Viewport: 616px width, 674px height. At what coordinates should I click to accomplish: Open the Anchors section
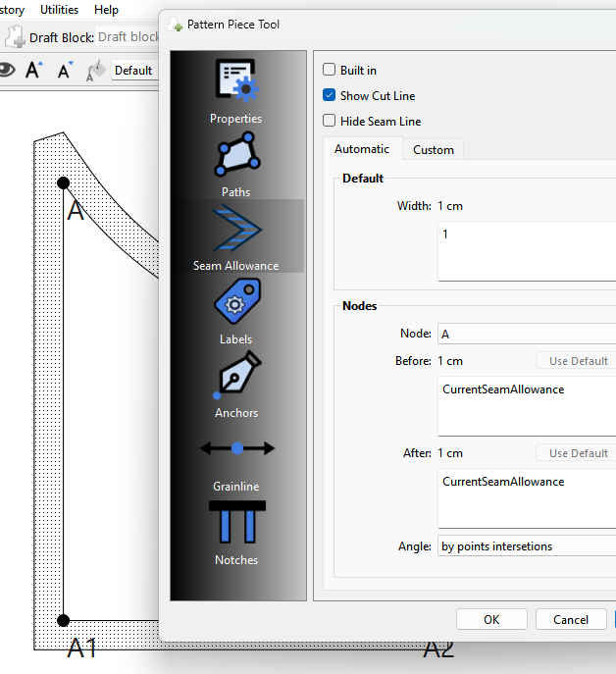tap(235, 384)
